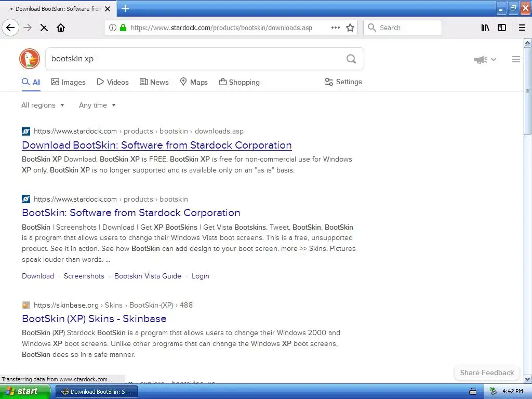Click the scrollbar up arrow

tap(528, 43)
